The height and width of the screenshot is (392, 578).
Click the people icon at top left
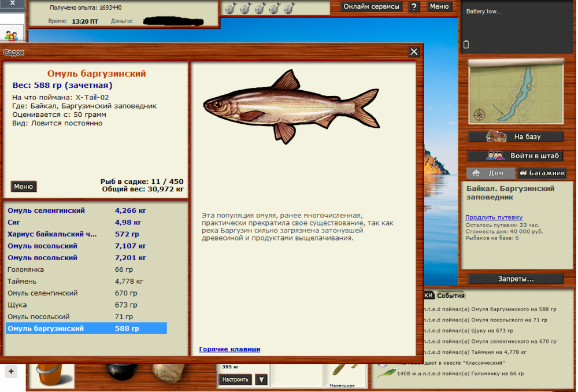(x=11, y=35)
